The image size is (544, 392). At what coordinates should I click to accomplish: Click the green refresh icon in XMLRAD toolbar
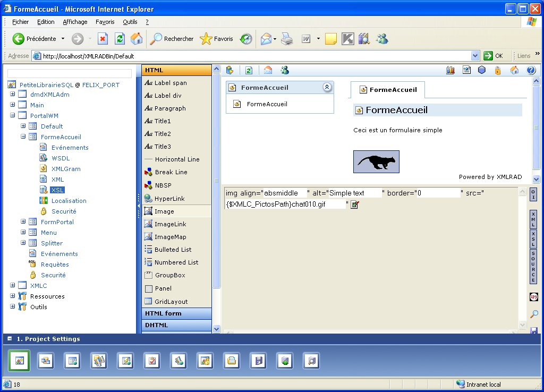(x=248, y=70)
